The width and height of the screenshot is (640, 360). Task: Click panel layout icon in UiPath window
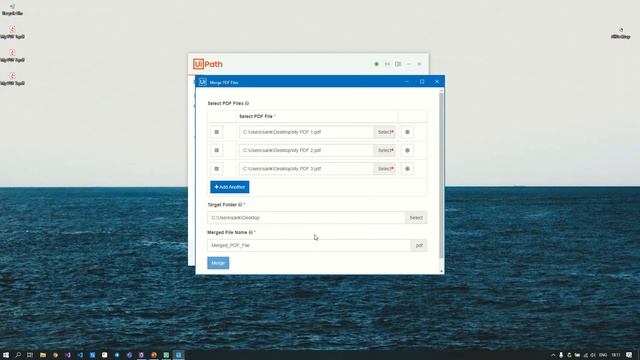point(398,64)
